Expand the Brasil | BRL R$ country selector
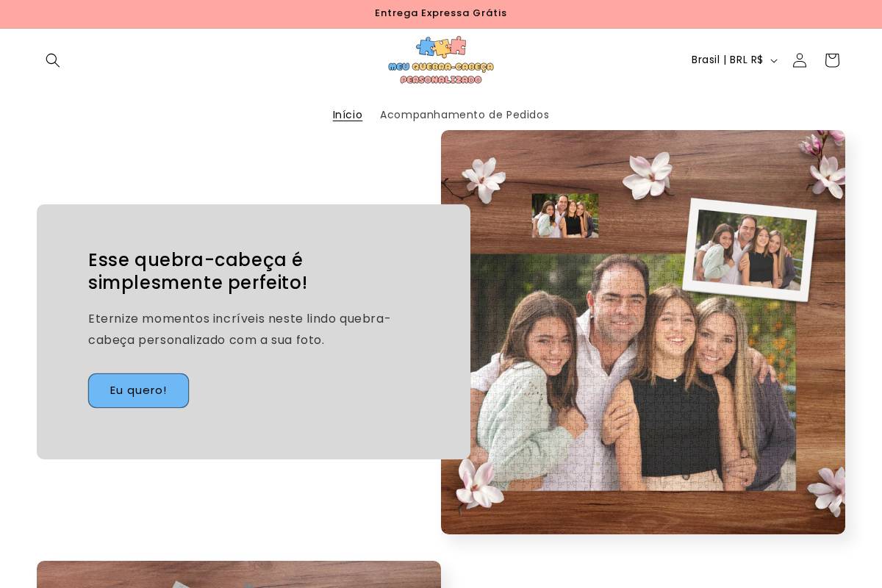882x588 pixels. coord(733,60)
